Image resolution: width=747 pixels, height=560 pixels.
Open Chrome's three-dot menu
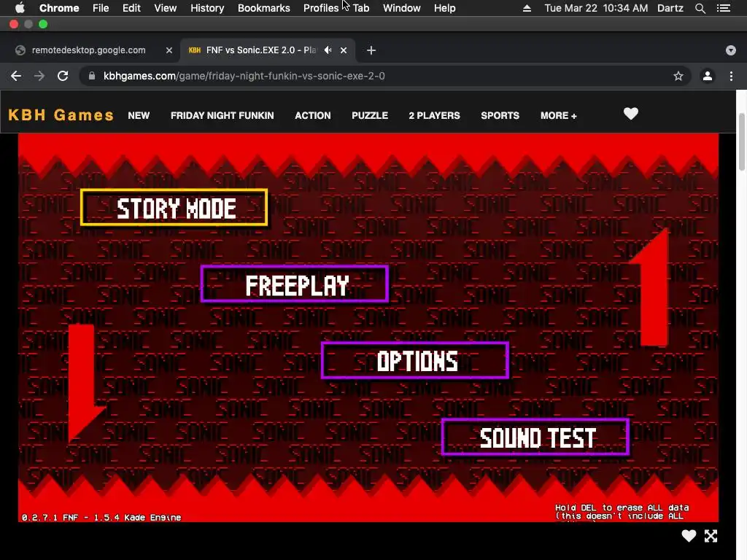point(731,76)
